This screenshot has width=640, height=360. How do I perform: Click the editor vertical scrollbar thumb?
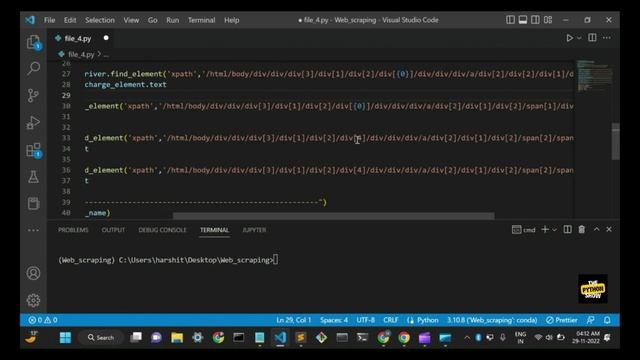tap(616, 141)
